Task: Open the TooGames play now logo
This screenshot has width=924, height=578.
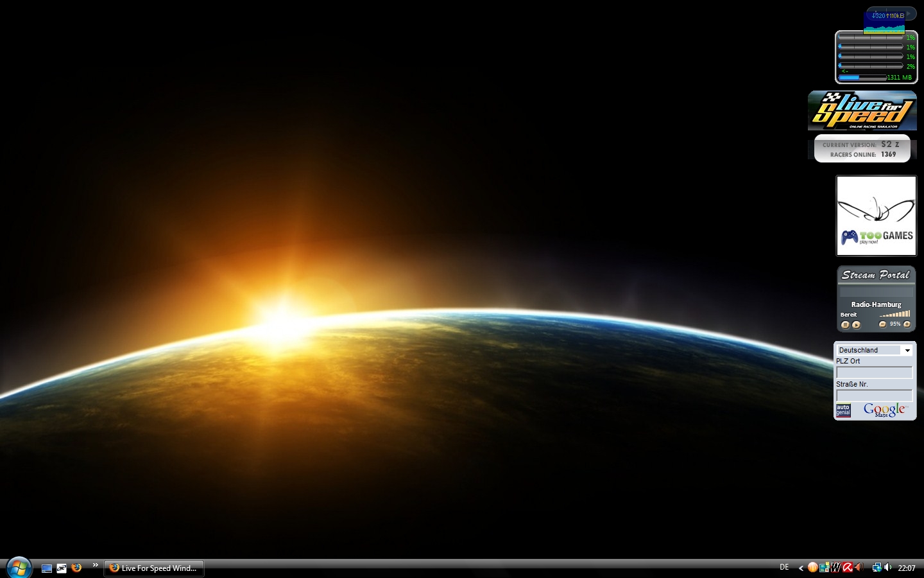Action: coord(877,237)
